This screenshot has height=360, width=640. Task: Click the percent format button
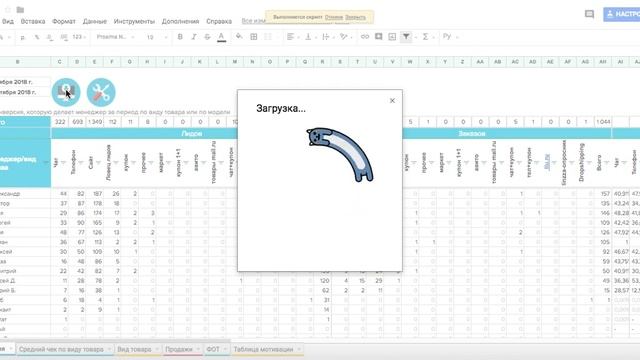(37, 37)
